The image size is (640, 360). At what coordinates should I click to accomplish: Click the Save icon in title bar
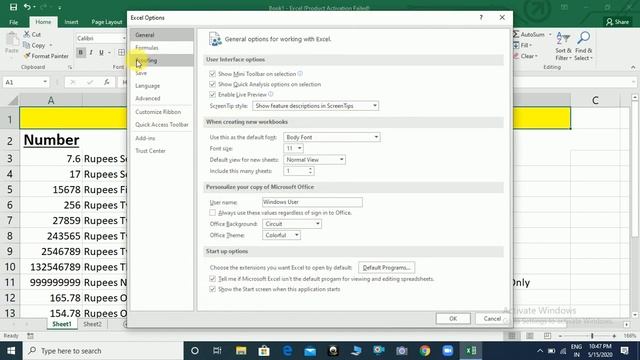click(13, 7)
